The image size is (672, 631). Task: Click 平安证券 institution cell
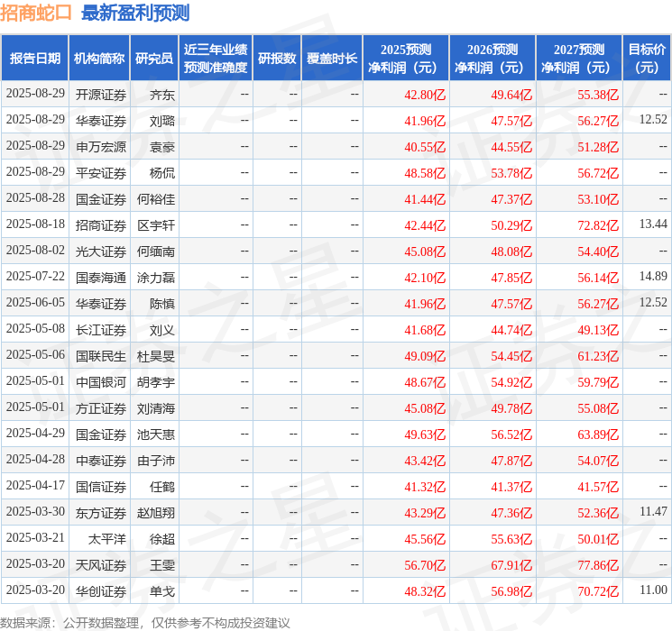click(101, 173)
